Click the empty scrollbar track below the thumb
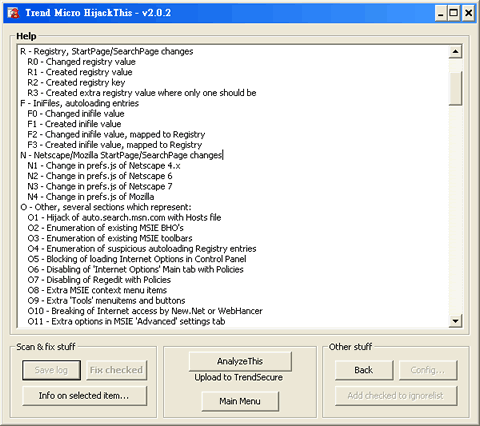480x426 pixels. (x=455, y=210)
